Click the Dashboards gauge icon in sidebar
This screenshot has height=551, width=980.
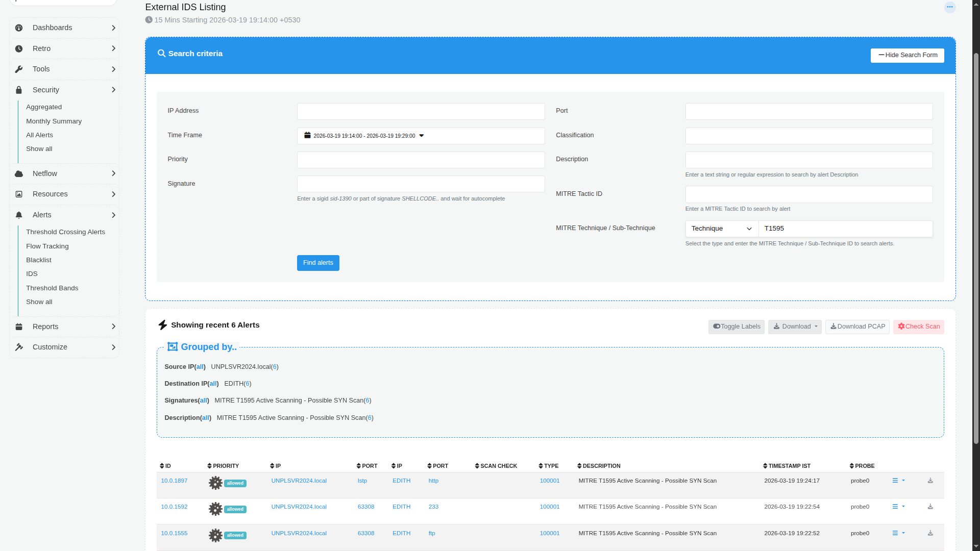click(19, 28)
